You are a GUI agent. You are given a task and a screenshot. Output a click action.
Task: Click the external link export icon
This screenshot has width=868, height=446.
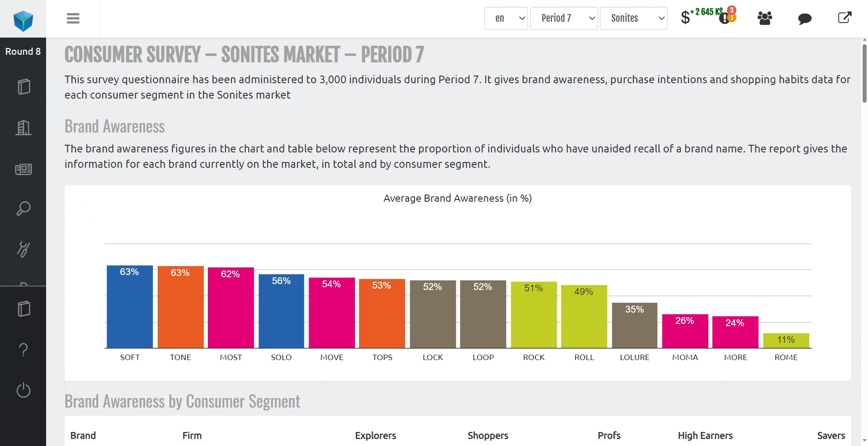pos(844,18)
